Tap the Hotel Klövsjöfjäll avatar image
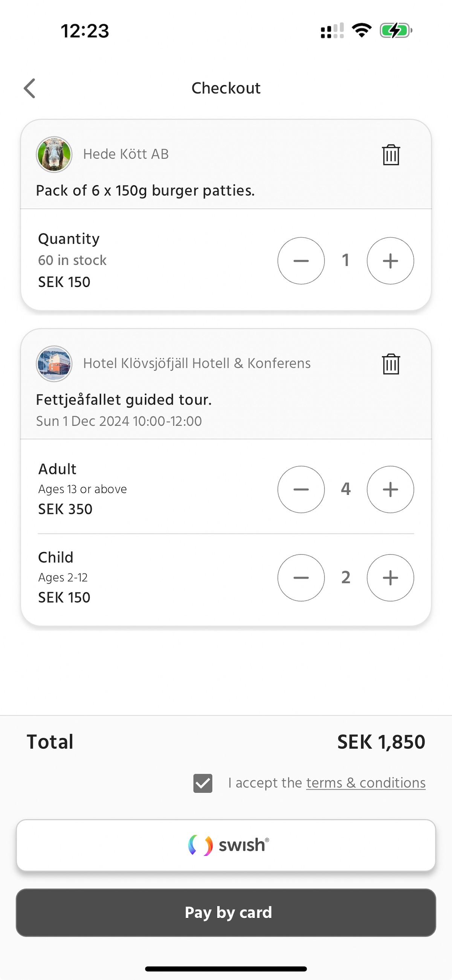Viewport: 452px width, 980px height. (x=54, y=364)
